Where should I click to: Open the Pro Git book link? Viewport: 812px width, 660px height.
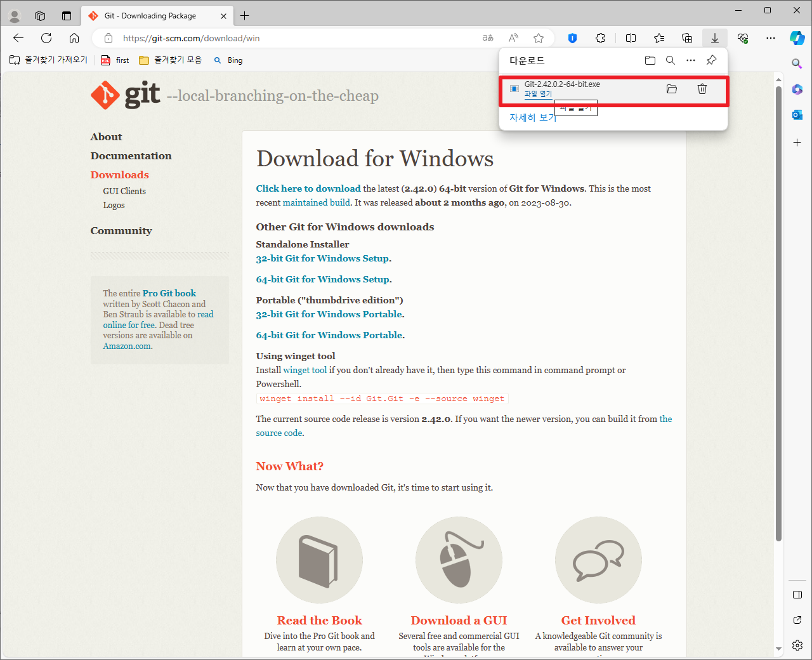click(169, 293)
